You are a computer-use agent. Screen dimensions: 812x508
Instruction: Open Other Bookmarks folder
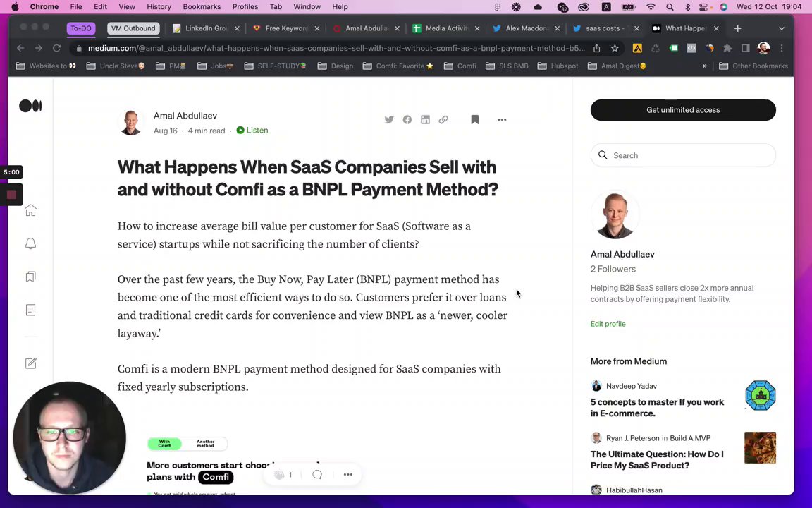click(753, 66)
